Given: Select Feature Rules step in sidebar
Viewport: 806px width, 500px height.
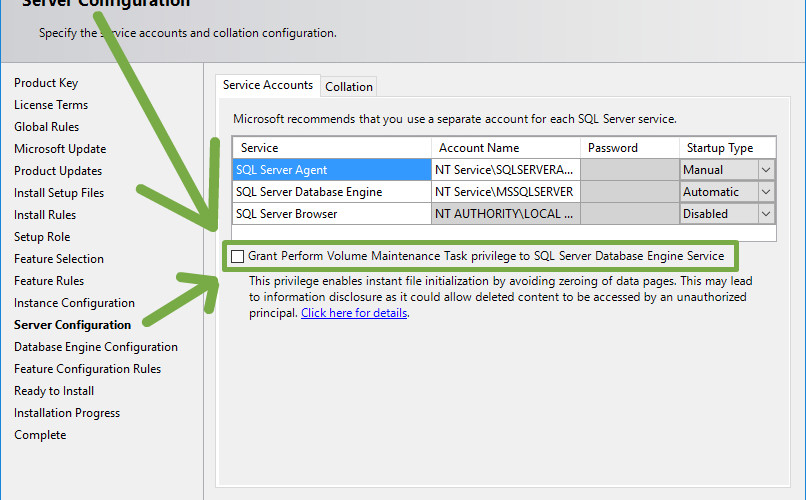Looking at the screenshot, I should [49, 281].
